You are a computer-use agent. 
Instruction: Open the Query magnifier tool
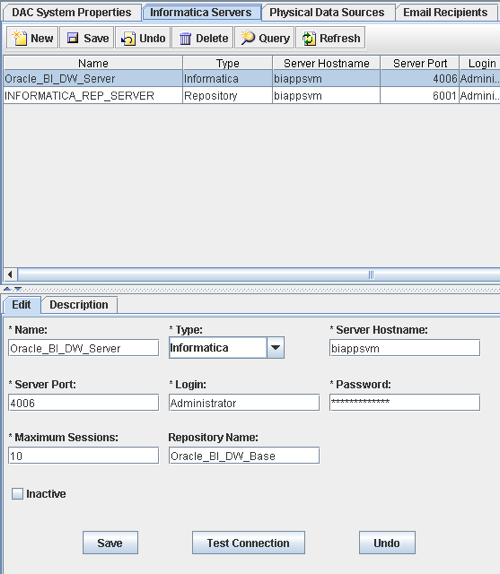tap(264, 38)
